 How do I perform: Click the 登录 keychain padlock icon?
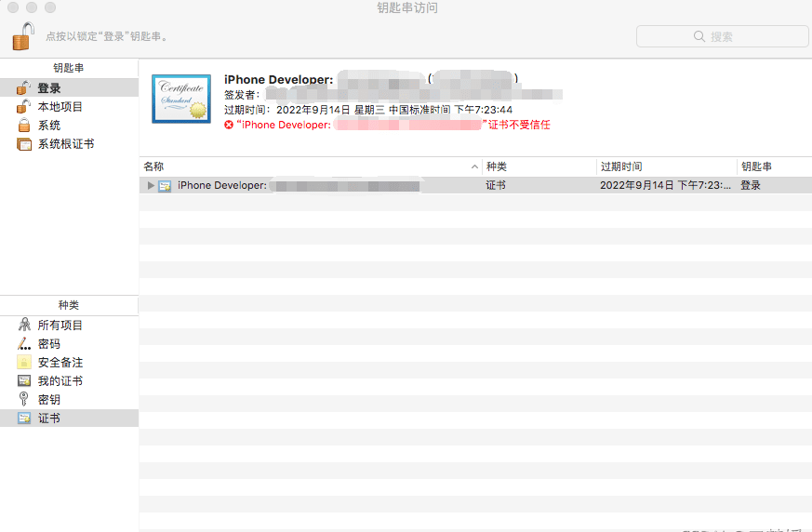click(x=23, y=87)
